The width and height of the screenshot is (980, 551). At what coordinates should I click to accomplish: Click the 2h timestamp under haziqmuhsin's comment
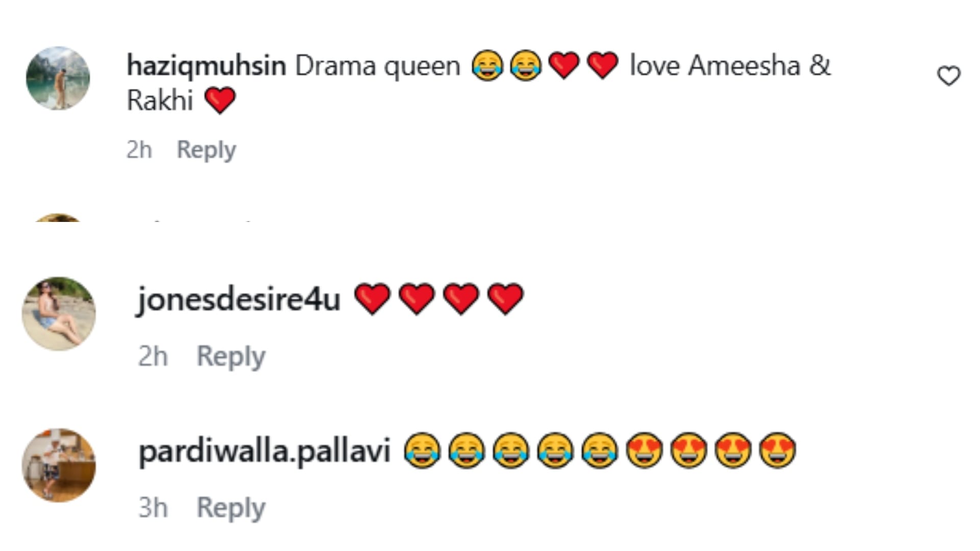click(x=139, y=150)
